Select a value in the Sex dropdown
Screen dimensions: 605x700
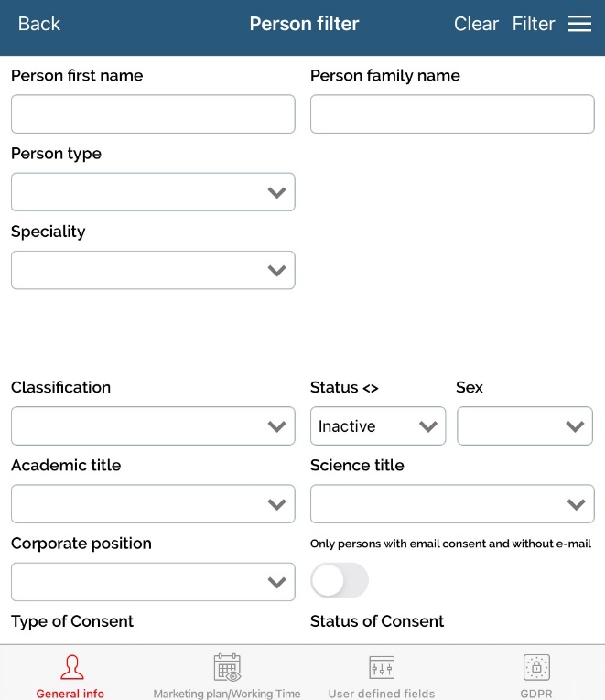point(524,426)
